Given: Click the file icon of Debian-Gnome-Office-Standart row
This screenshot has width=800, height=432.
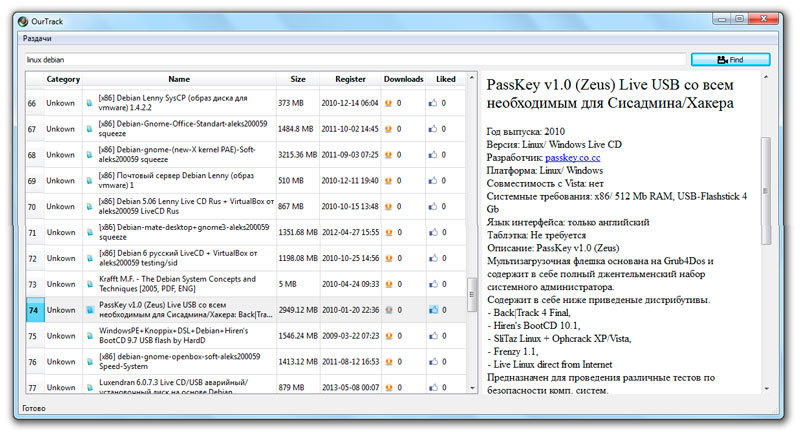Looking at the screenshot, I should pos(89,129).
